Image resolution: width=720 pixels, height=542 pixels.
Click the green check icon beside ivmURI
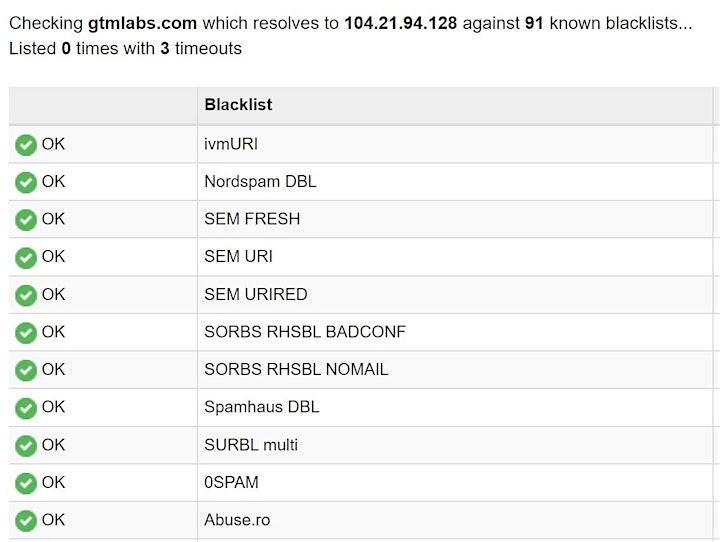tap(26, 145)
